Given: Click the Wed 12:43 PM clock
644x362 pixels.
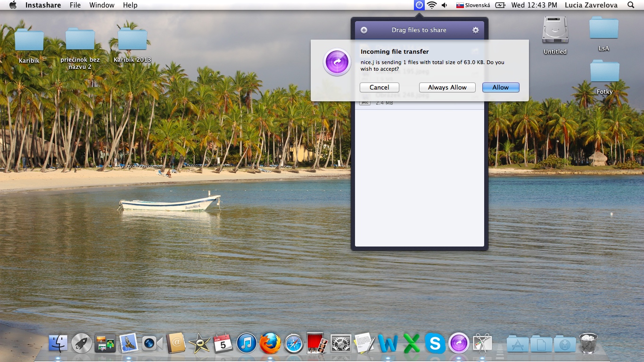Looking at the screenshot, I should pyautogui.click(x=534, y=5).
